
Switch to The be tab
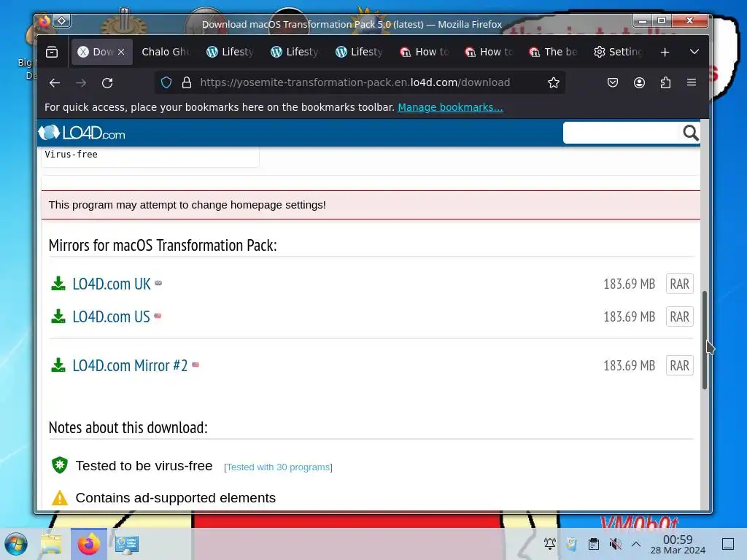pyautogui.click(x=554, y=52)
